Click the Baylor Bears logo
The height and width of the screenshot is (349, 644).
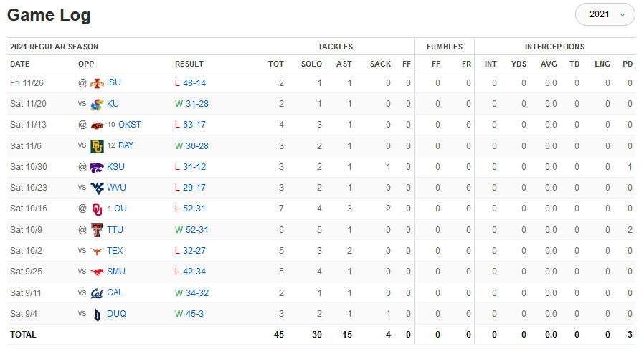[97, 146]
